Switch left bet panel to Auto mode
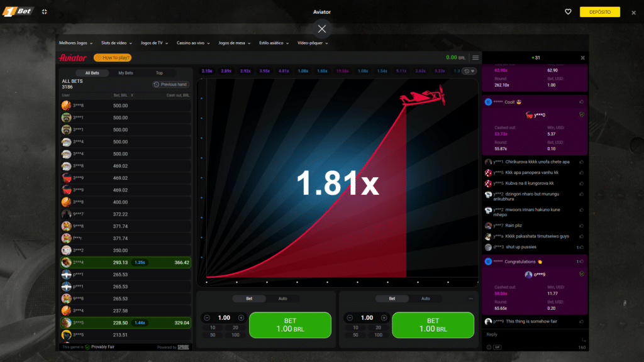644x362 pixels. 282,299
